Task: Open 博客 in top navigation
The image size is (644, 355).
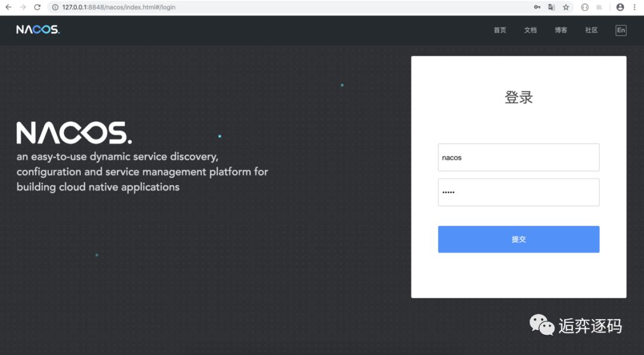Action: click(561, 30)
